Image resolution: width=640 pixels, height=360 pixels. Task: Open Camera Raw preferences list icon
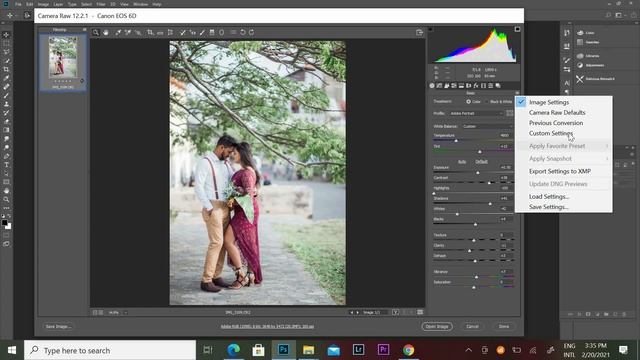[x=233, y=33]
